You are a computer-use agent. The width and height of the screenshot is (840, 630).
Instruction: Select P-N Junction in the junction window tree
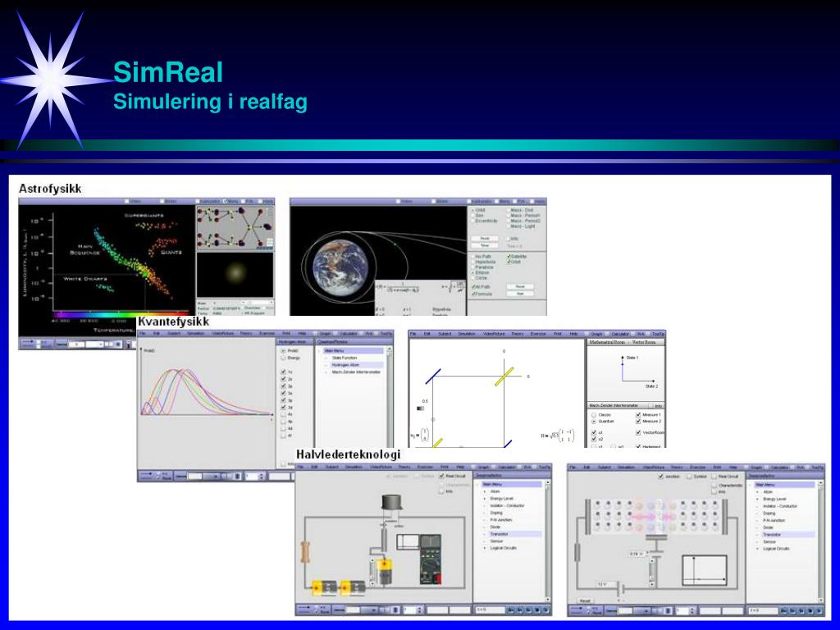click(774, 520)
